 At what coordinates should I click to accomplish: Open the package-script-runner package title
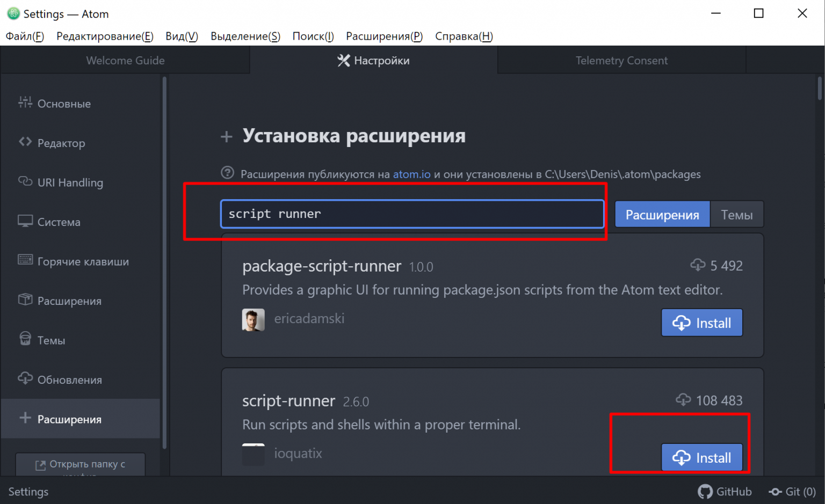pos(322,266)
